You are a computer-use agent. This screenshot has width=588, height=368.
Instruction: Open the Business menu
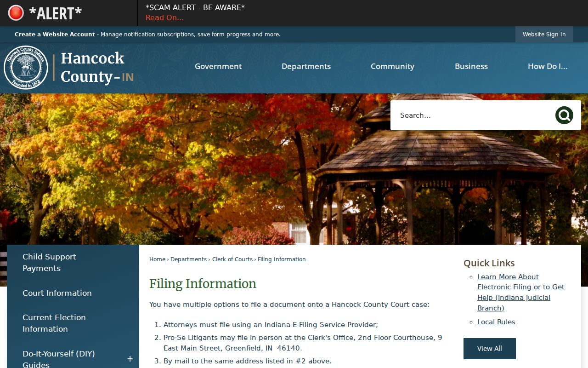tap(471, 66)
